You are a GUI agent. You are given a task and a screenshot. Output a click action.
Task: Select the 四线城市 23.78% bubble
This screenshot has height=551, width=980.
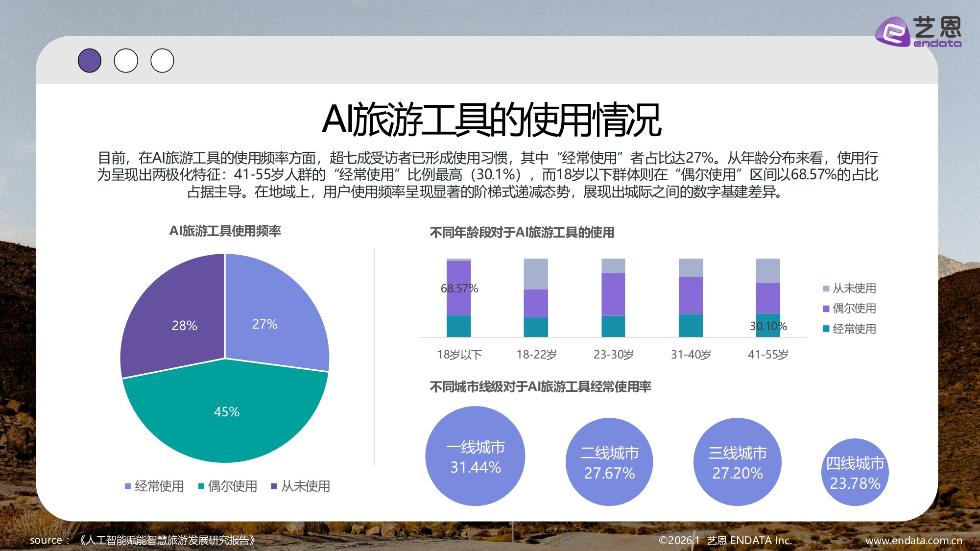point(855,472)
